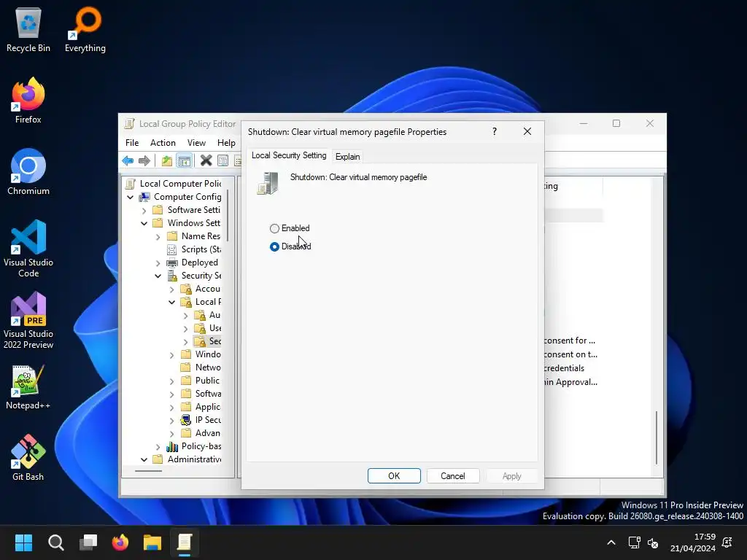
Task: Click the Delete (X) toolbar icon
Action: coord(206,160)
